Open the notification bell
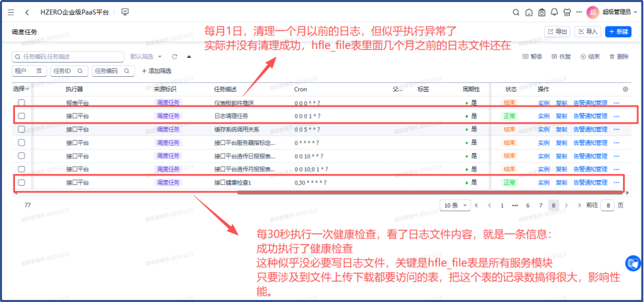The image size is (644, 302). tap(554, 12)
